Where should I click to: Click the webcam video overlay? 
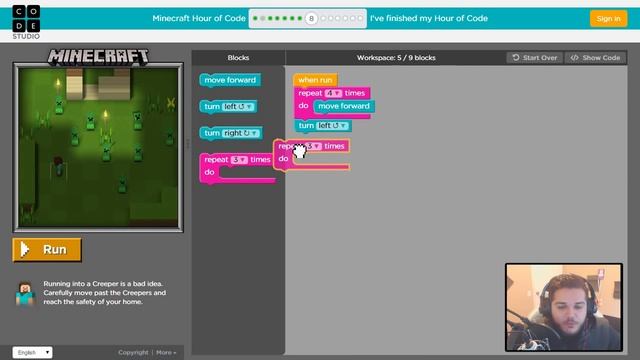click(x=564, y=307)
